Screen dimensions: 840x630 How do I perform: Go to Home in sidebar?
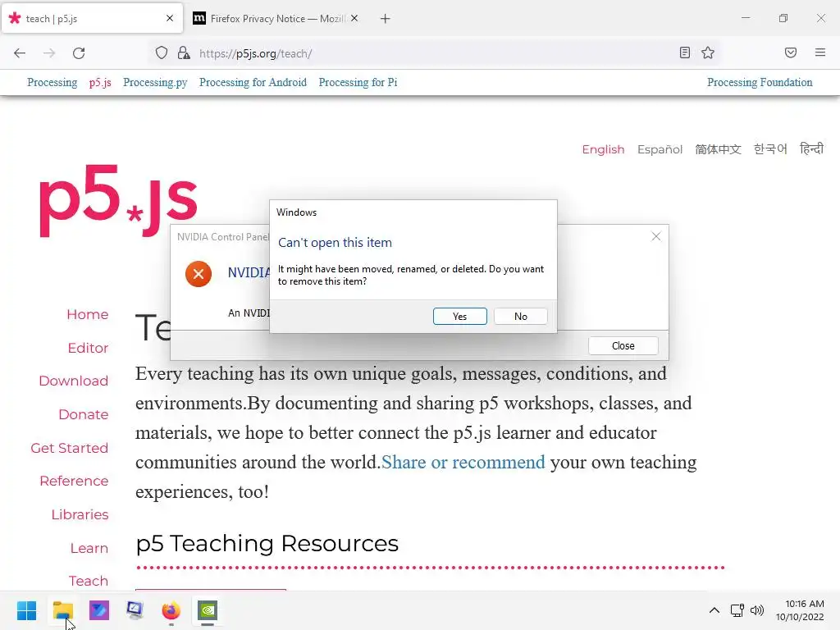87,314
